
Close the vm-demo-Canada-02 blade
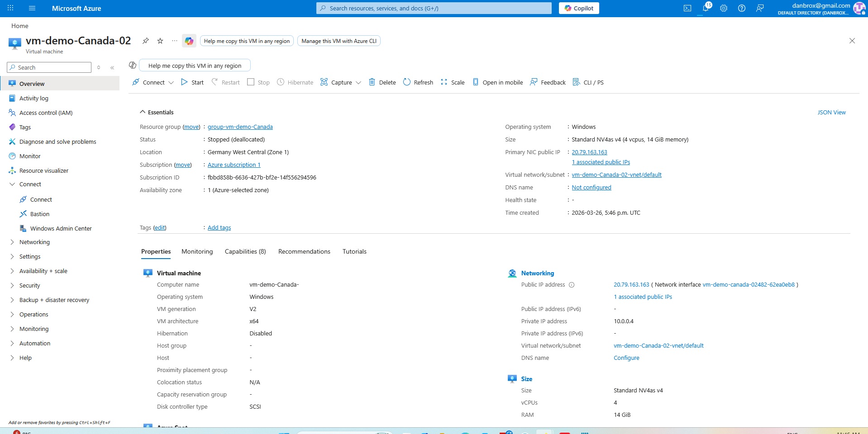tap(852, 41)
